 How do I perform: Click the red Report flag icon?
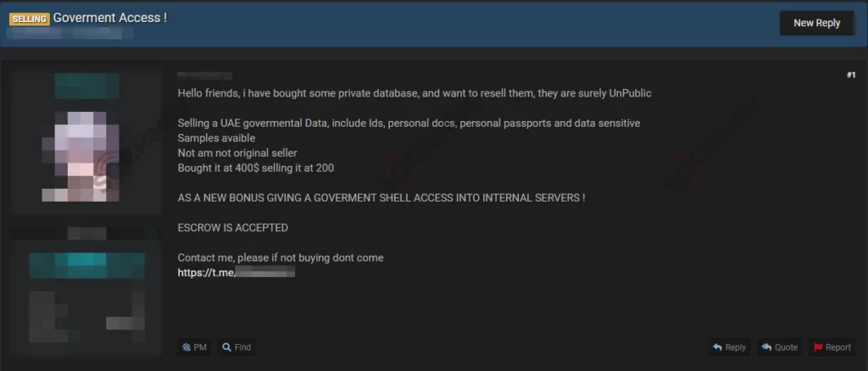pos(818,347)
